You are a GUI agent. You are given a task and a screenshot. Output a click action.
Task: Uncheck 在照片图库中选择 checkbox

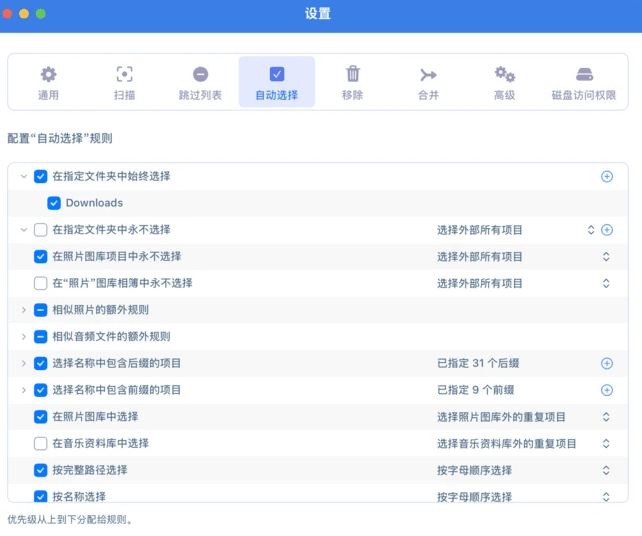tap(41, 417)
